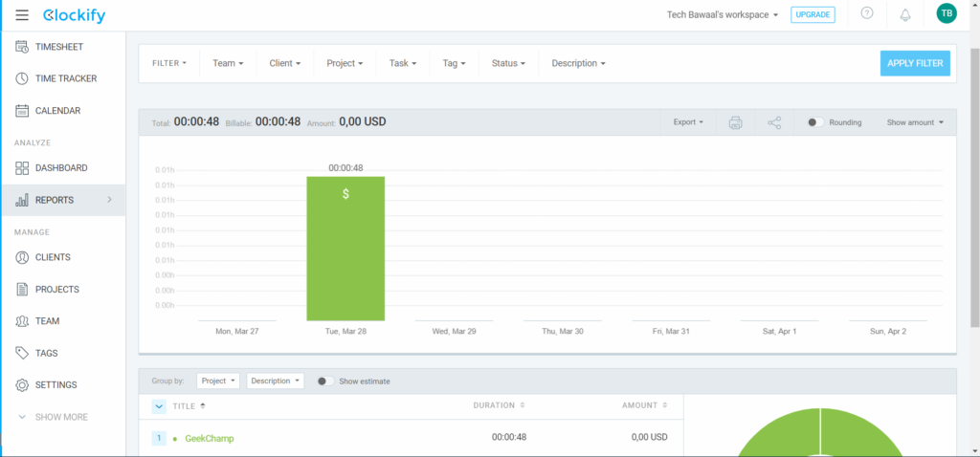Select Time Tracker in the sidebar
Screen dimensions: 980x457
pos(65,78)
